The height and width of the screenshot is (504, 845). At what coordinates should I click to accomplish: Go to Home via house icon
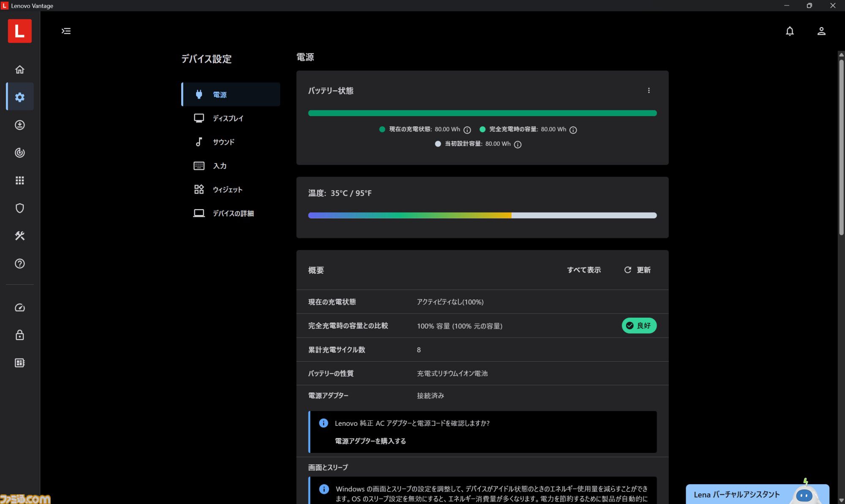coord(19,69)
